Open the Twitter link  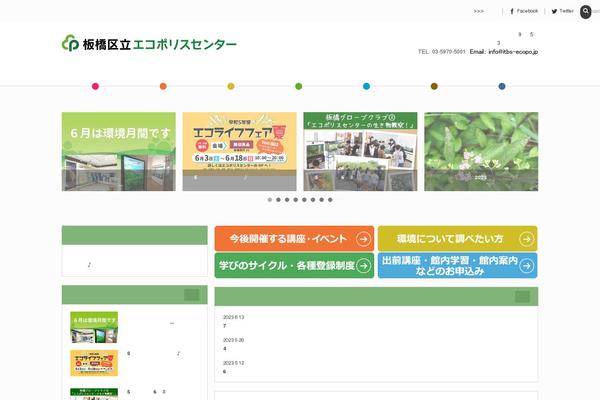pyautogui.click(x=562, y=11)
